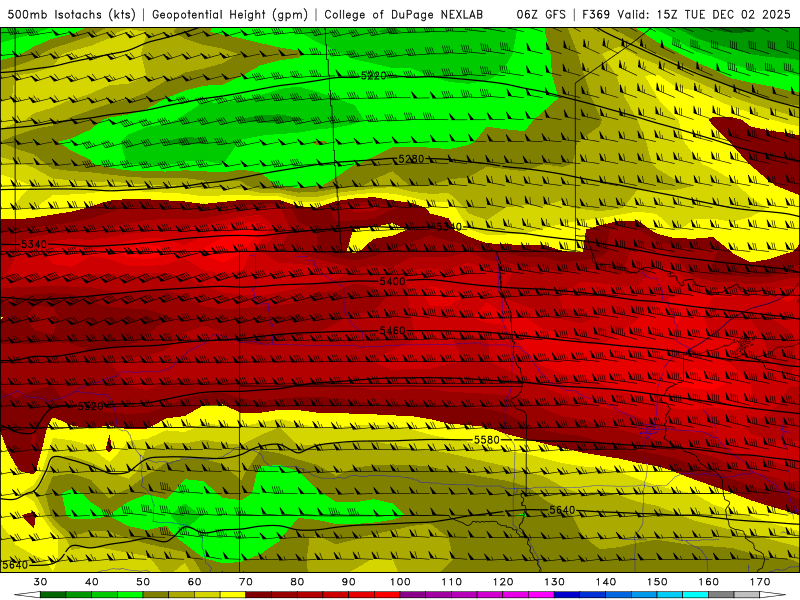Viewport: 800px width, 600px height.
Task: Click the '70' tick label on color scale
Action: pos(246,582)
